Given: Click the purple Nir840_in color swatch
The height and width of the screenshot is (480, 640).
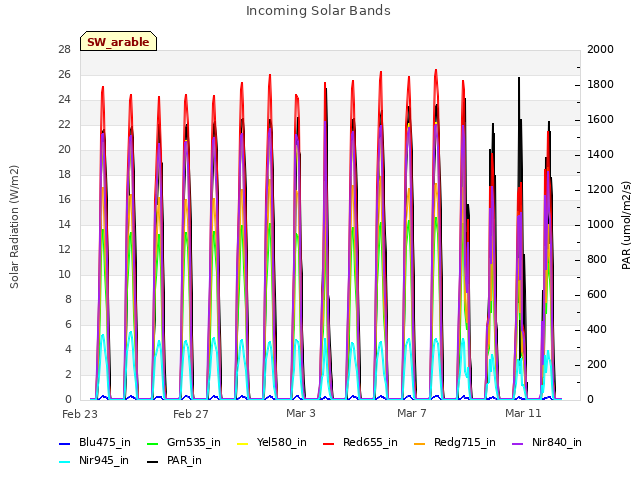Looking at the screenshot, I should pyautogui.click(x=518, y=444).
